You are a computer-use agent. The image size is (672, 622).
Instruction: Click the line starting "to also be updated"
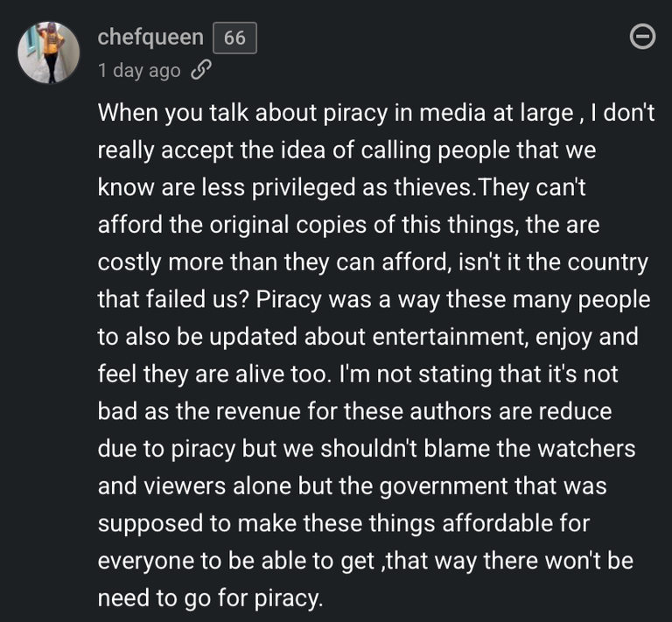tap(367, 337)
